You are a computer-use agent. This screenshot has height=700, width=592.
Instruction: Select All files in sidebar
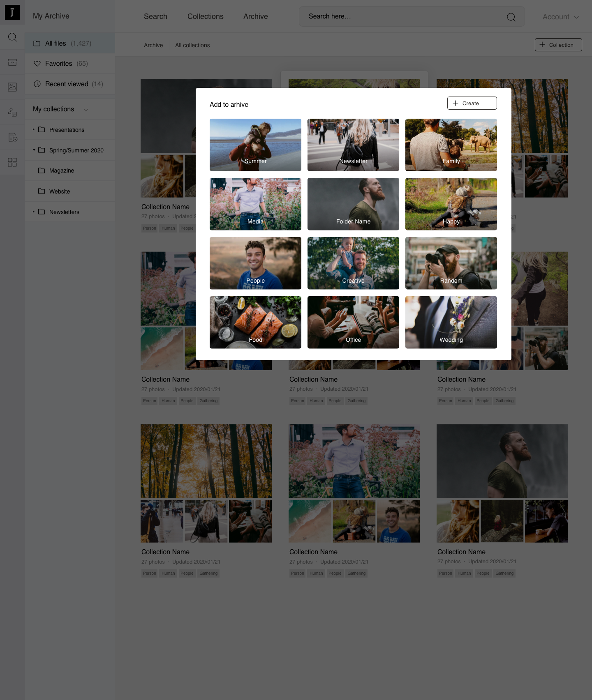click(x=70, y=43)
